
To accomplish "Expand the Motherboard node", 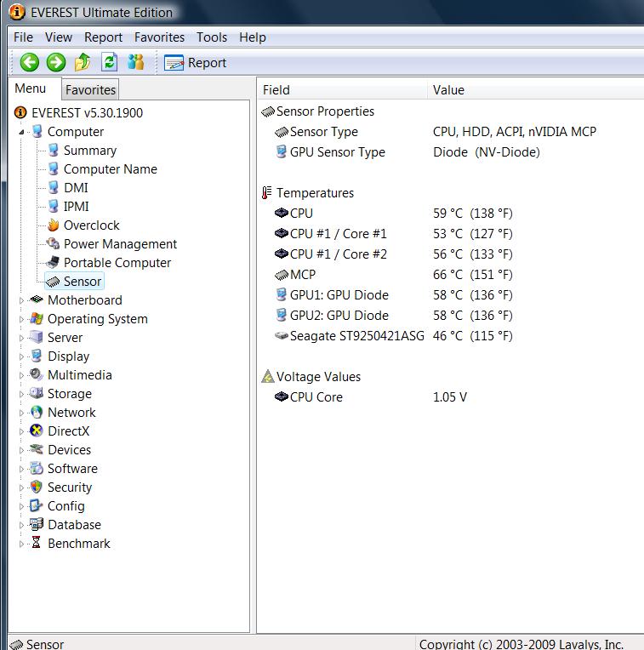I will click(x=21, y=300).
